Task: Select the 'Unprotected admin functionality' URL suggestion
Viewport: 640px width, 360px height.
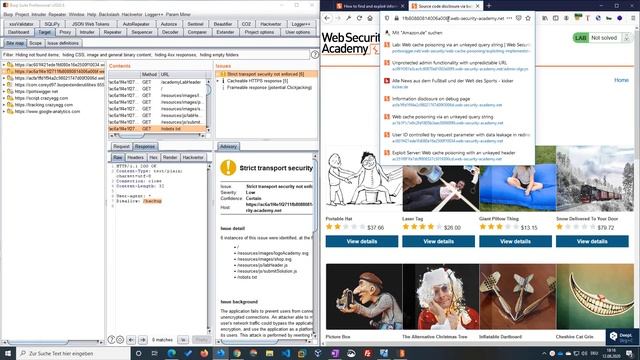Action: click(x=457, y=66)
